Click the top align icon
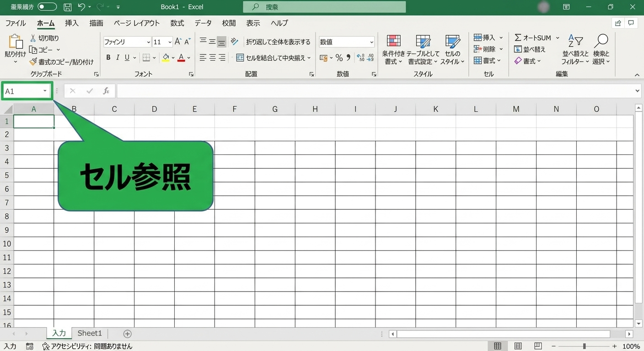Image resolution: width=644 pixels, height=351 pixels. pos(203,42)
